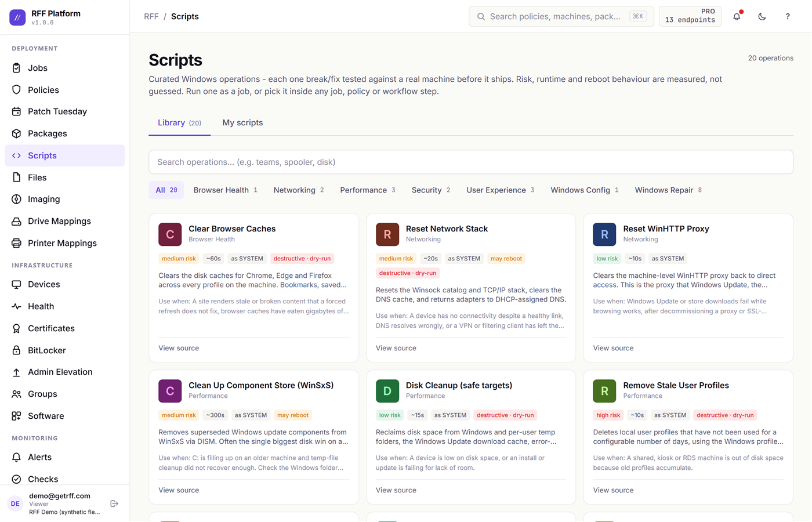Open Policies via its shield icon

(16, 90)
